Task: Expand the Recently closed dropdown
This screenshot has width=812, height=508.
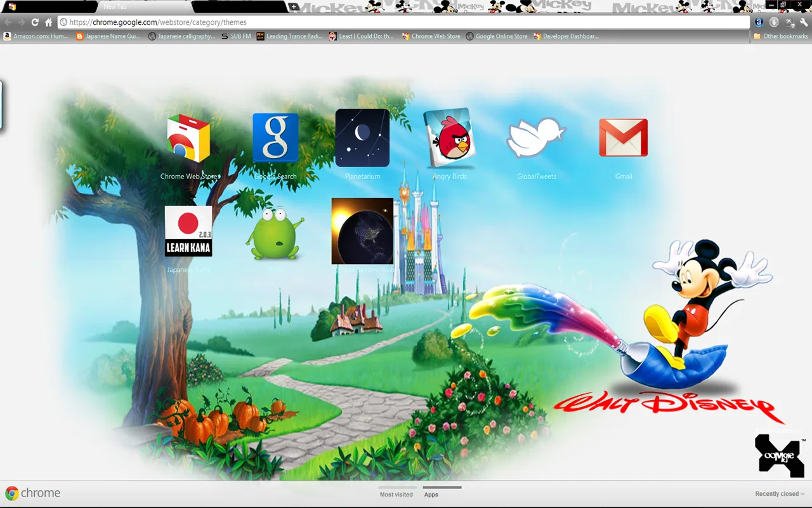Action: (x=780, y=494)
